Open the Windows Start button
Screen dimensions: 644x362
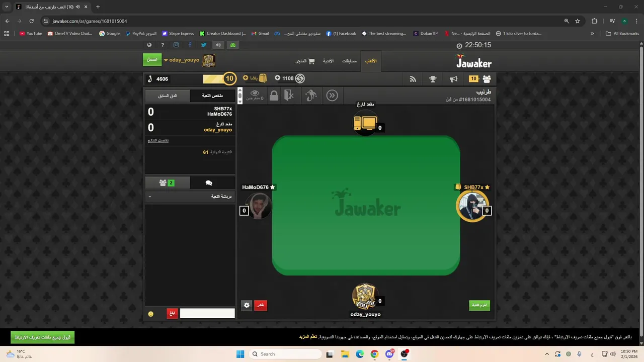click(240, 354)
